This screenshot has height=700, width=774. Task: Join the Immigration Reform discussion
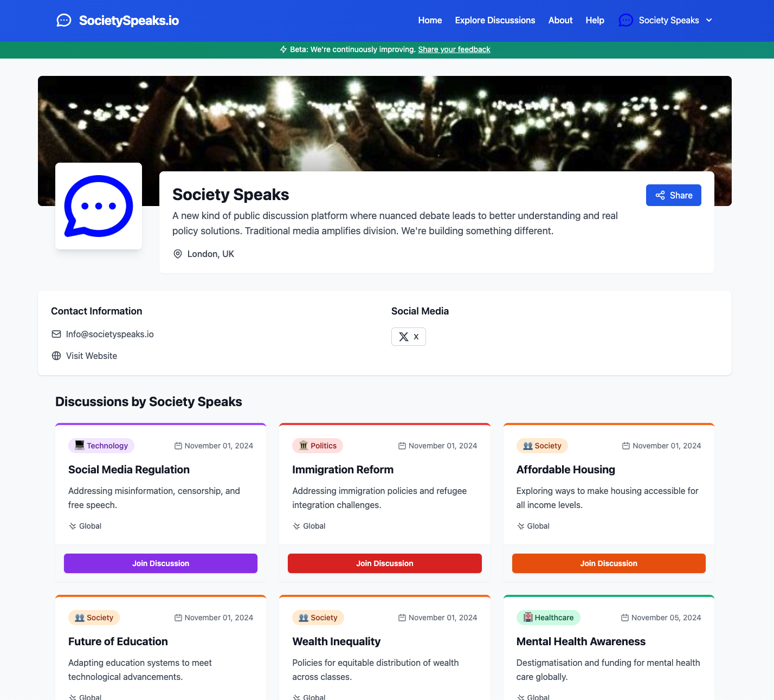(x=385, y=563)
